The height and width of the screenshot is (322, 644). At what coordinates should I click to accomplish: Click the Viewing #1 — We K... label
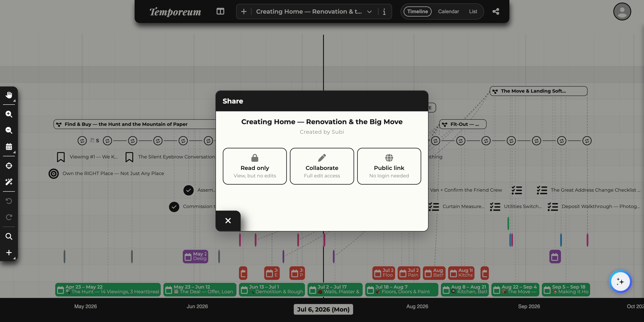click(x=93, y=157)
